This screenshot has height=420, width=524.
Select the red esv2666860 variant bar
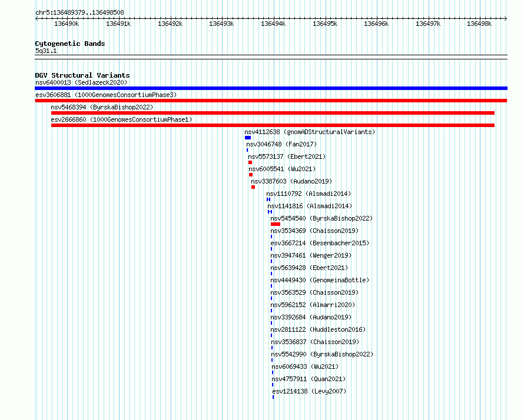point(273,125)
